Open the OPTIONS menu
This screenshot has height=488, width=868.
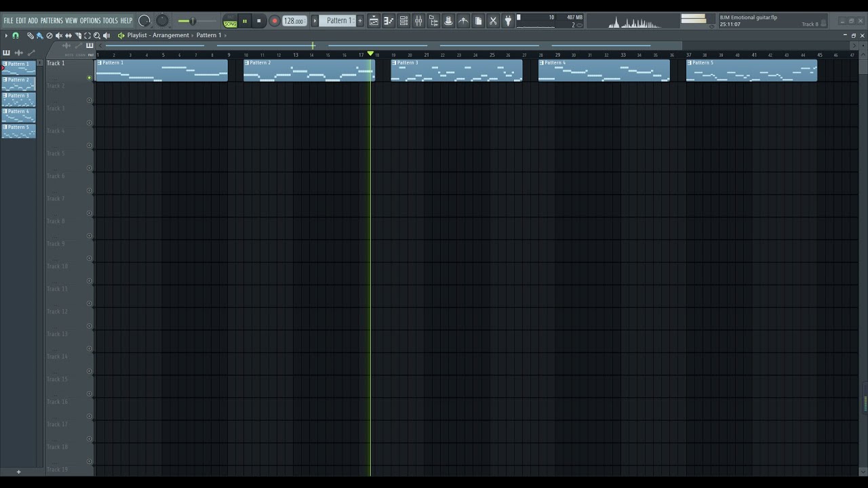[90, 21]
